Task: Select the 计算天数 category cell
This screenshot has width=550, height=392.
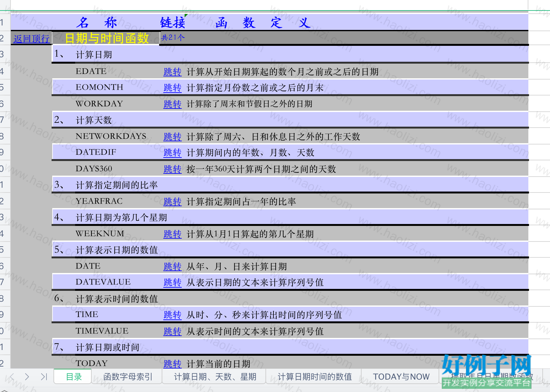Action: click(94, 120)
